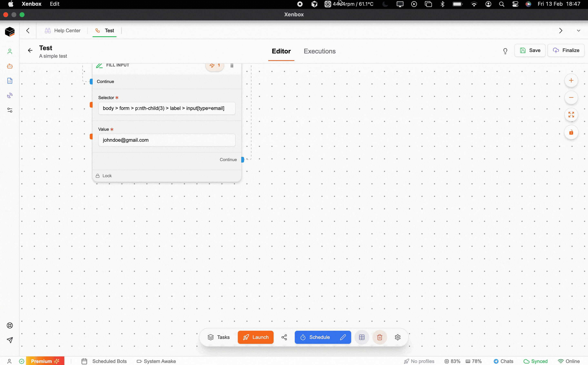
Task: Expand the tab list chevron dropdown
Action: [578, 31]
